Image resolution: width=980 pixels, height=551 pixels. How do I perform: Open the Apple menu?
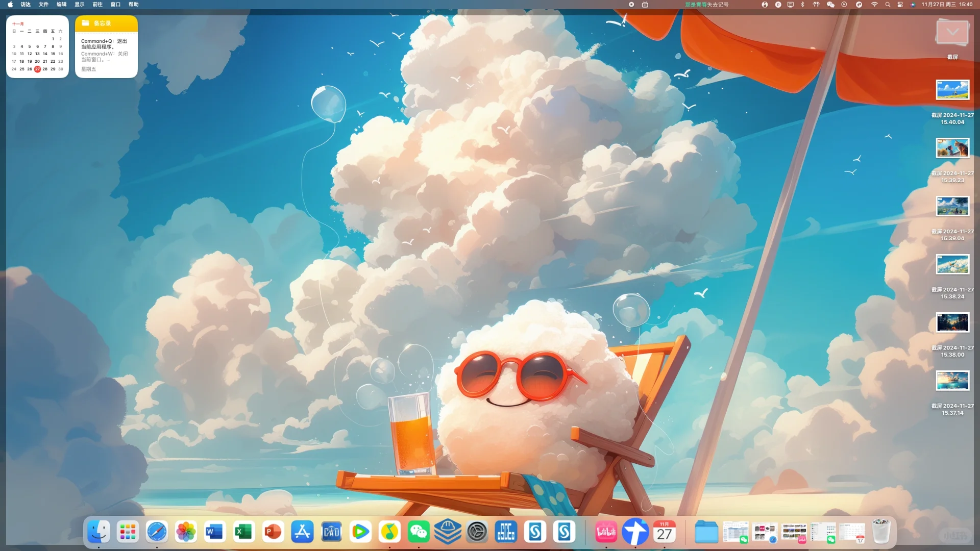10,5
